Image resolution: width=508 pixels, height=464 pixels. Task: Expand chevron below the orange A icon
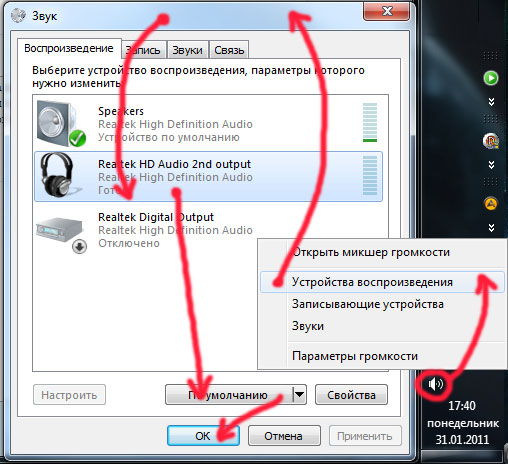tap(491, 228)
